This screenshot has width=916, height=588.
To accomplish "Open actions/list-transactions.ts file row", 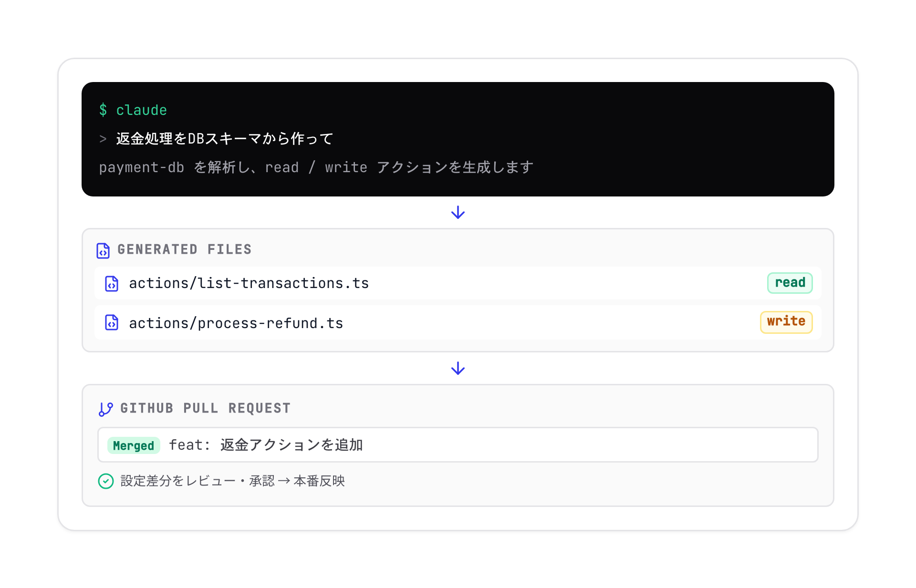I will (x=458, y=283).
